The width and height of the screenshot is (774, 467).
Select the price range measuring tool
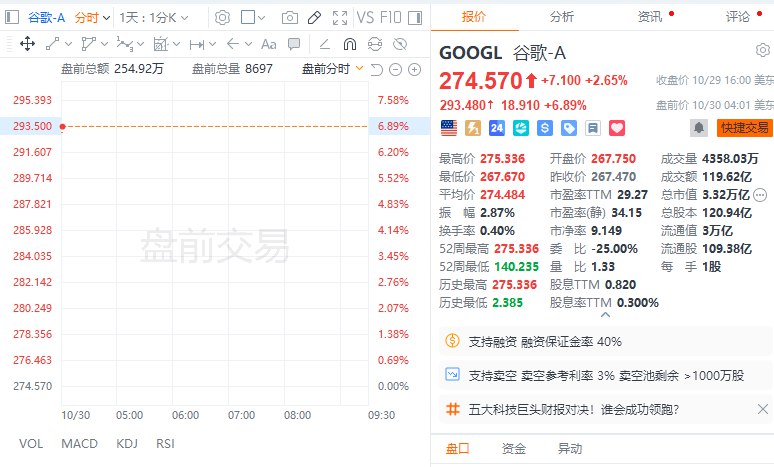pos(197,44)
